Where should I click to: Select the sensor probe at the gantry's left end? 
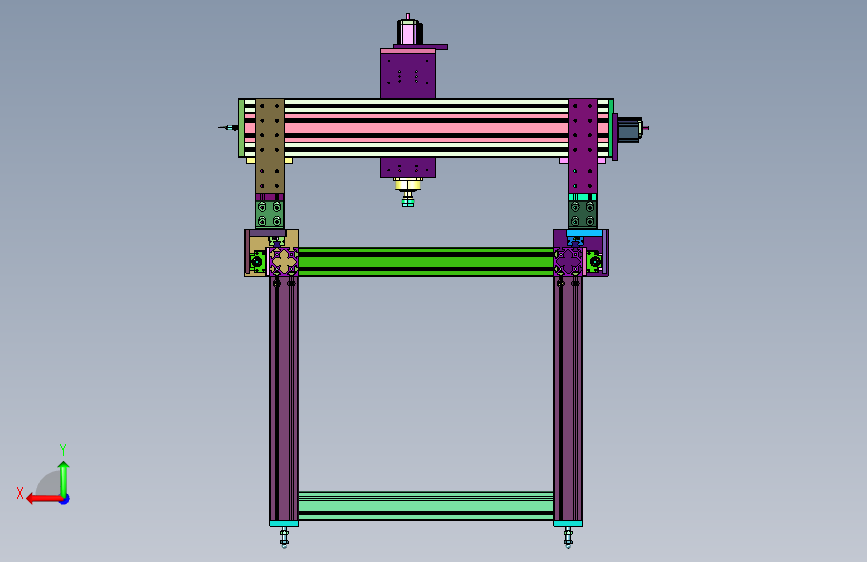[228, 128]
